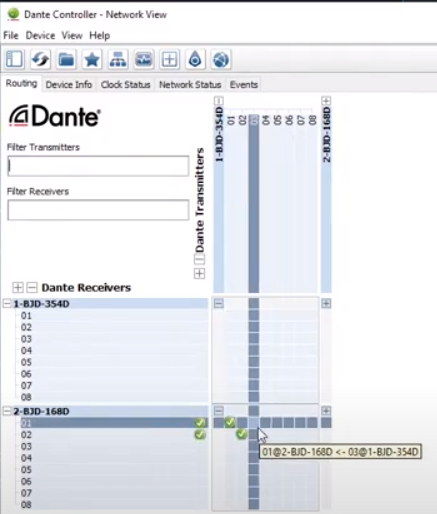Click the Reload Device Information icon
This screenshot has width=437, height=514.
coord(40,60)
